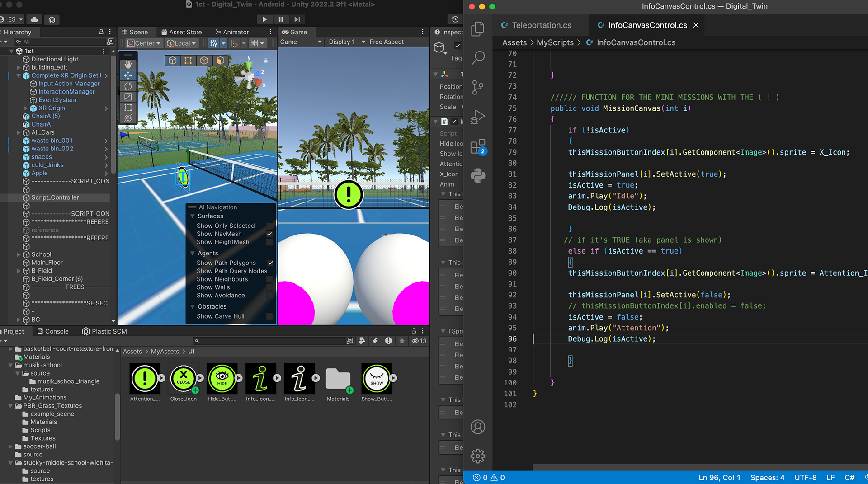Screen dimensions: 868x484
Task: Open the Game view mode dropdown
Action: [x=301, y=42]
